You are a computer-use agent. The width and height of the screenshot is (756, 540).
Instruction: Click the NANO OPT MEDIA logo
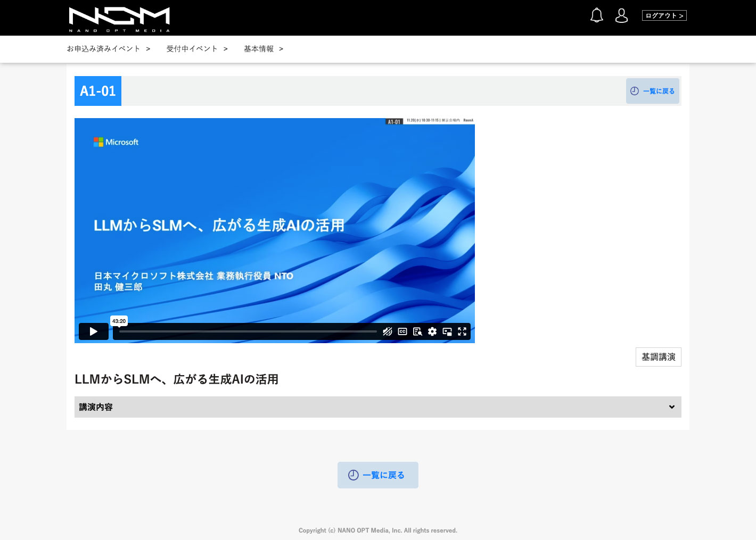[x=119, y=19]
